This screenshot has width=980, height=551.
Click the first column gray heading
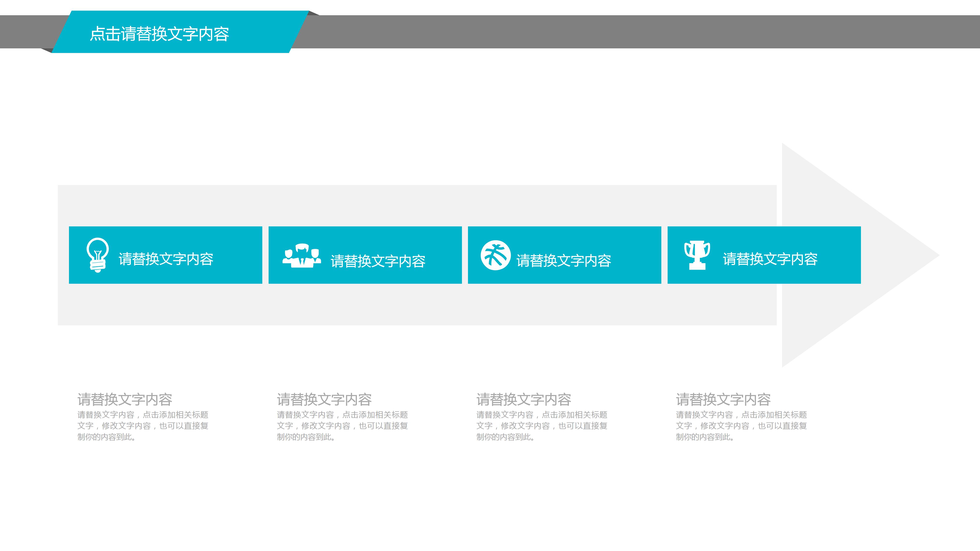point(125,399)
